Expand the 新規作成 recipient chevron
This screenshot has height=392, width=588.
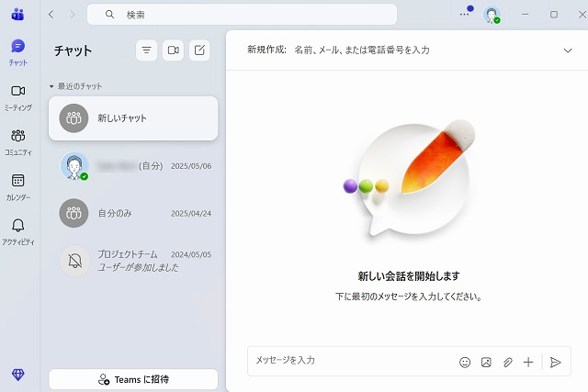[x=567, y=50]
